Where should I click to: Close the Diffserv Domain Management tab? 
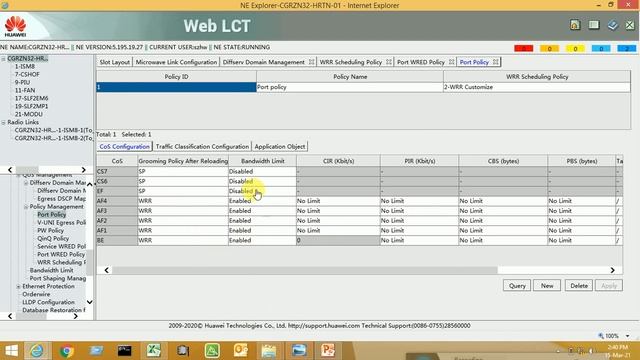pyautogui.click(x=311, y=62)
